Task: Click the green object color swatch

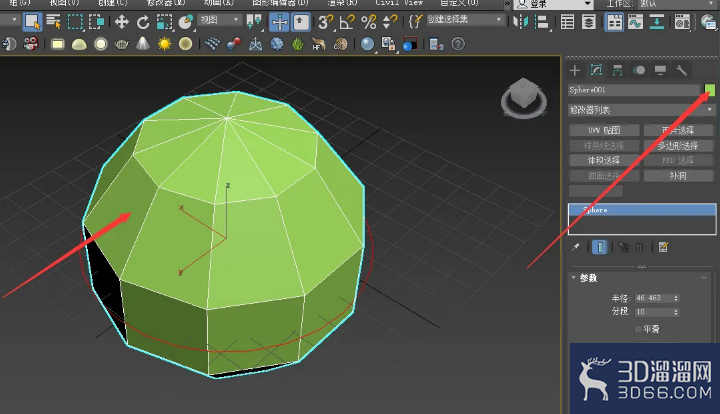Action: 710,90
